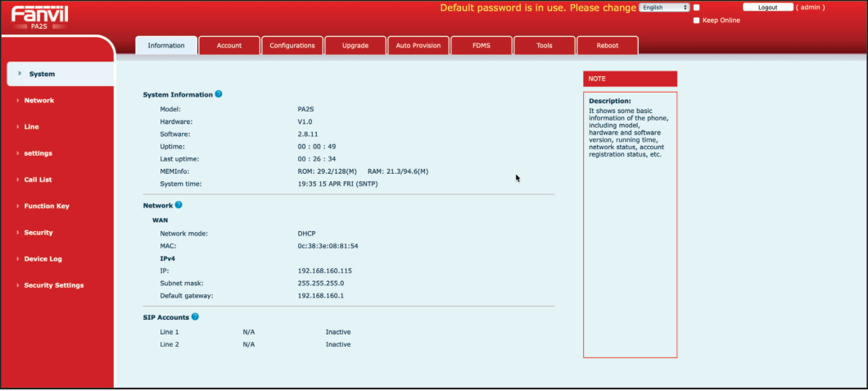Select the Tools tab
Image resolution: width=868 pixels, height=391 pixels.
coord(545,45)
